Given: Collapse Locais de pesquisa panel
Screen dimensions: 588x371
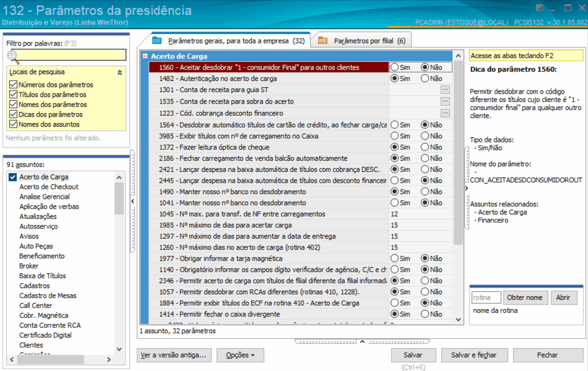Looking at the screenshot, I should tap(120, 72).
